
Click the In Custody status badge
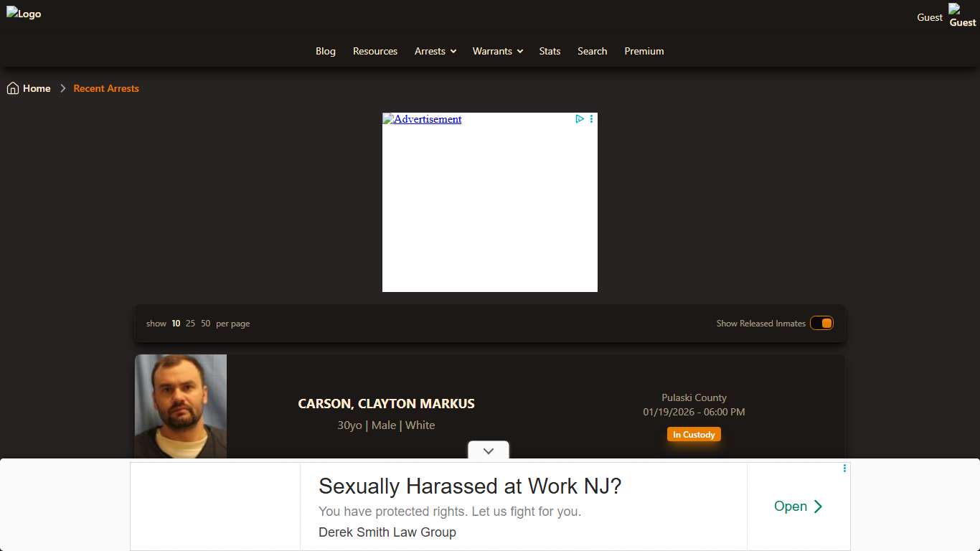pyautogui.click(x=694, y=435)
